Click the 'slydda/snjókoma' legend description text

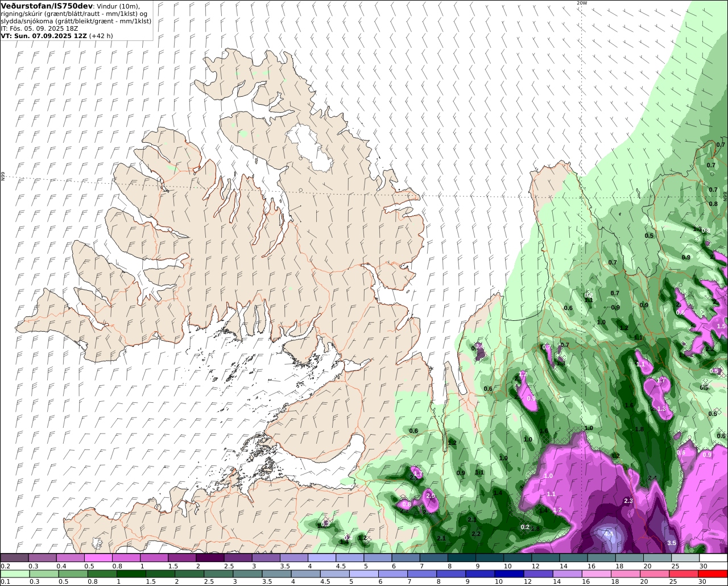click(x=27, y=20)
